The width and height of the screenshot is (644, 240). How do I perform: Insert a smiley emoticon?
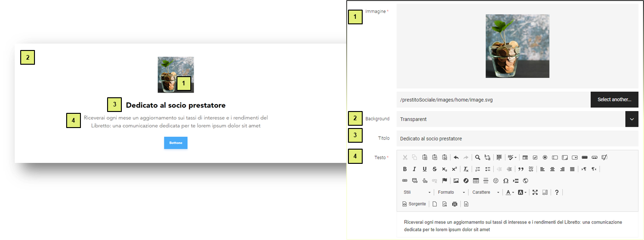pos(496,180)
